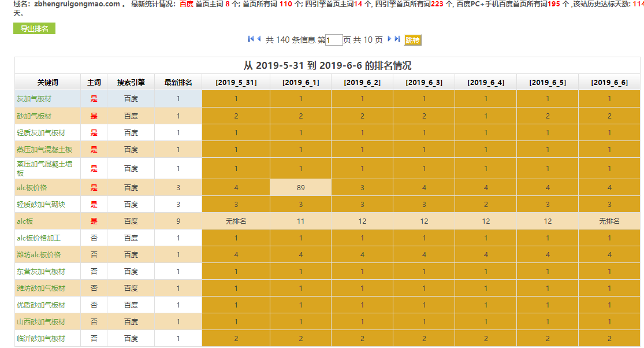Open the alc板价格 keyword link

[32, 188]
